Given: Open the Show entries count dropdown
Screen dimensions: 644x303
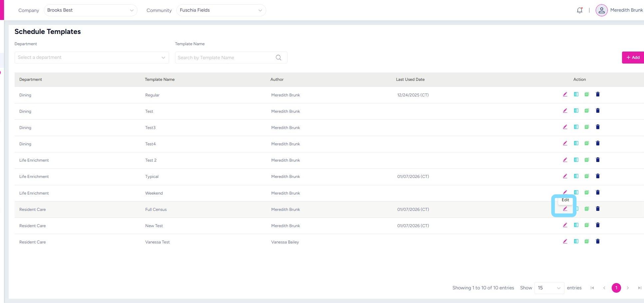Looking at the screenshot, I should point(549,288).
